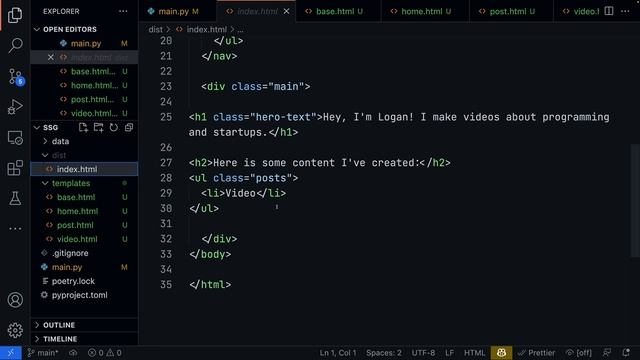640x360 pixels.
Task: Open the Accounts menu
Action: pyautogui.click(x=15, y=300)
